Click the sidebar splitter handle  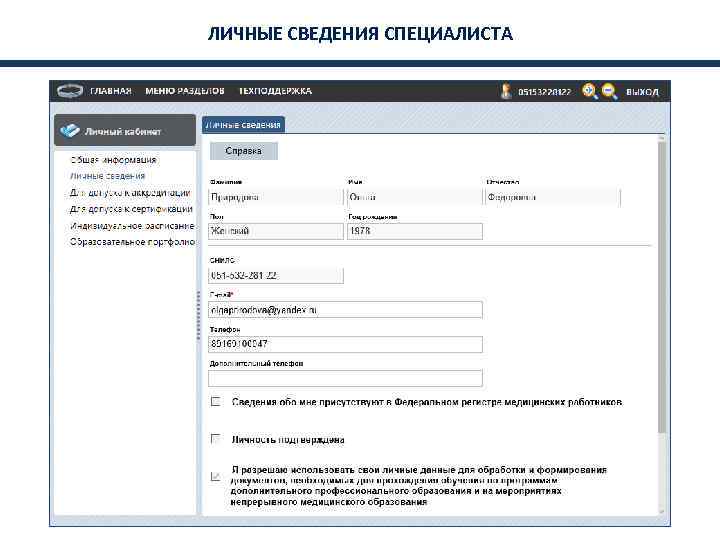click(x=198, y=315)
